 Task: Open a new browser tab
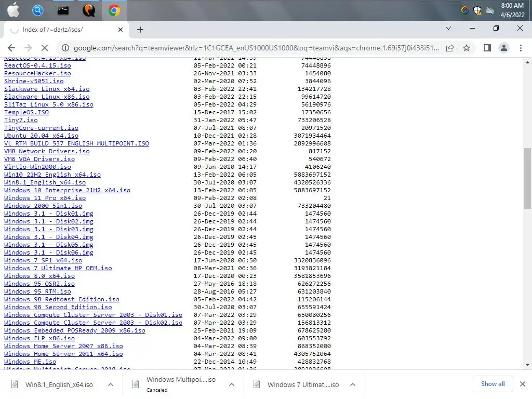(140, 30)
